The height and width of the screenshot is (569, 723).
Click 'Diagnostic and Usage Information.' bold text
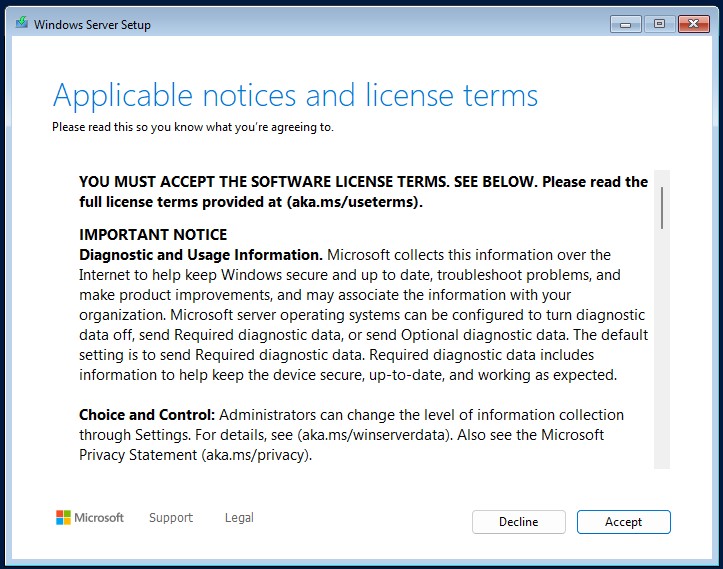[x=201, y=255]
